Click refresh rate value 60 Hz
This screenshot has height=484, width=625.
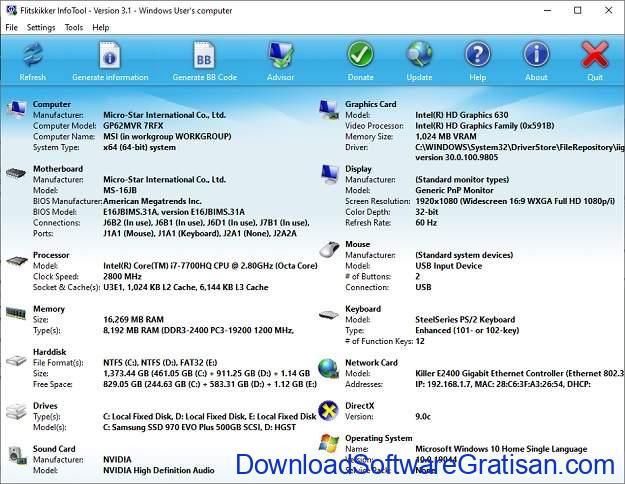426,222
